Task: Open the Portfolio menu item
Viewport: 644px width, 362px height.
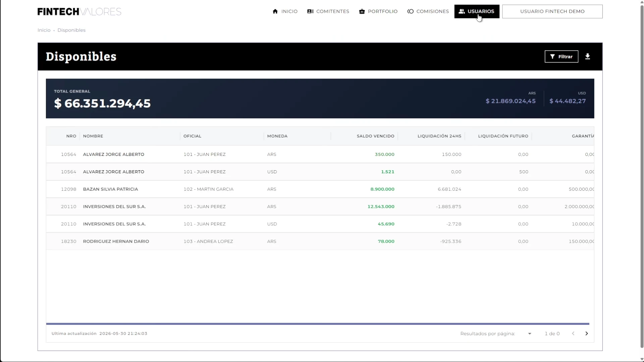Action: [378, 11]
